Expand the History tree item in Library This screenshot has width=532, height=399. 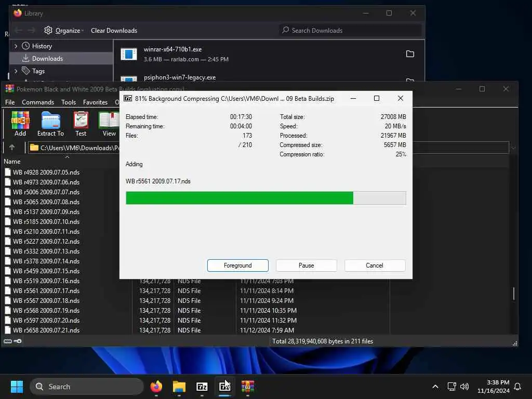tap(16, 46)
